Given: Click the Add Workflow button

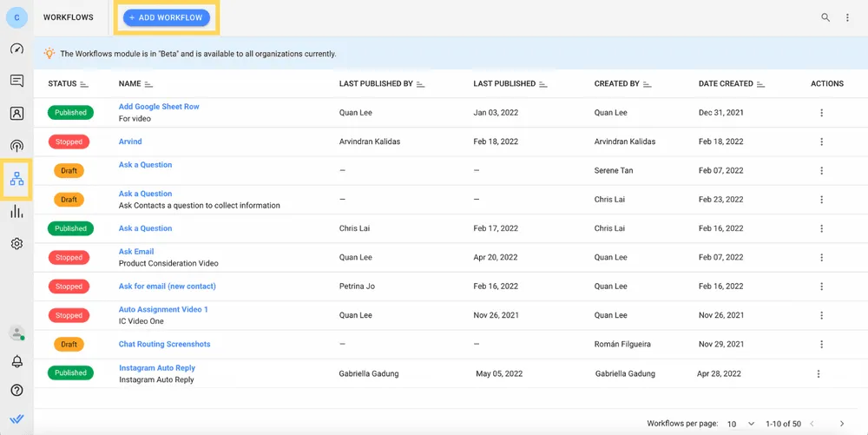Looking at the screenshot, I should click(x=167, y=17).
